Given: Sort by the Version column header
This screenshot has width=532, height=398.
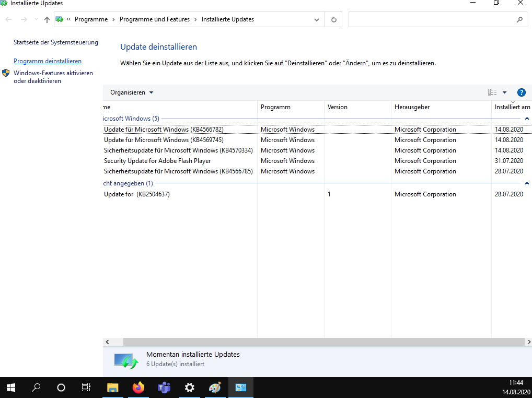Looking at the screenshot, I should (x=357, y=107).
